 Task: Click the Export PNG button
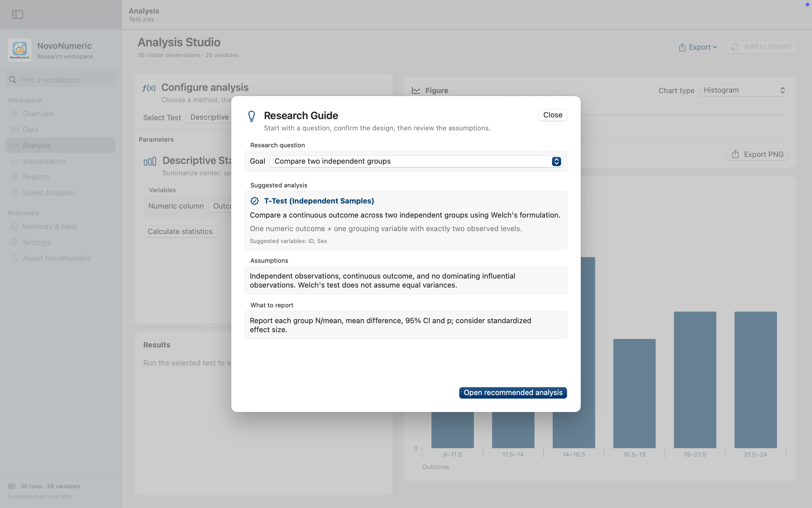point(758,155)
